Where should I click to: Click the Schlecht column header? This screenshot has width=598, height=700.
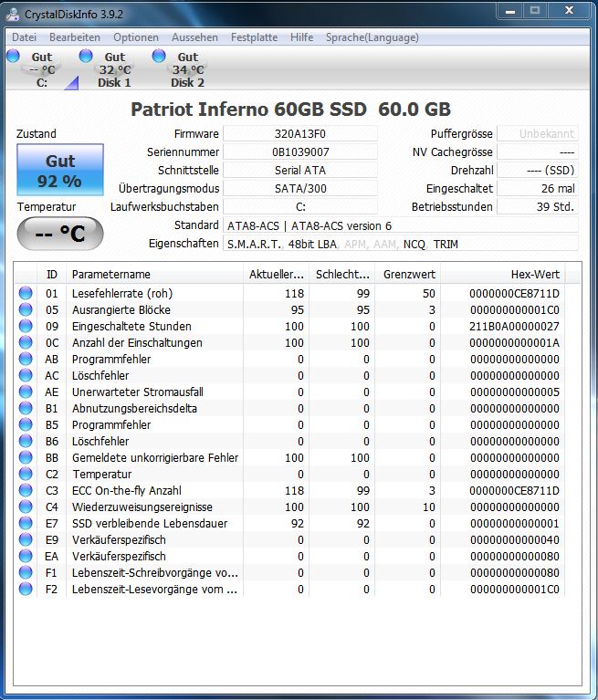coord(342,274)
